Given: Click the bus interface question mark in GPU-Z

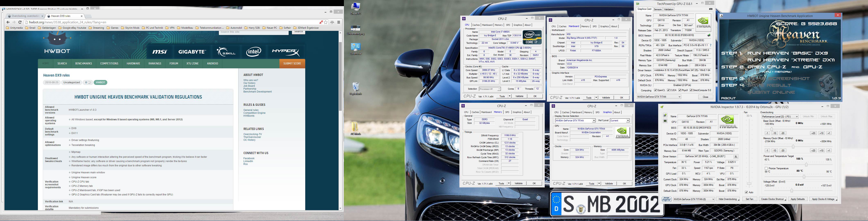Looking at the screenshot, I should click(710, 45).
